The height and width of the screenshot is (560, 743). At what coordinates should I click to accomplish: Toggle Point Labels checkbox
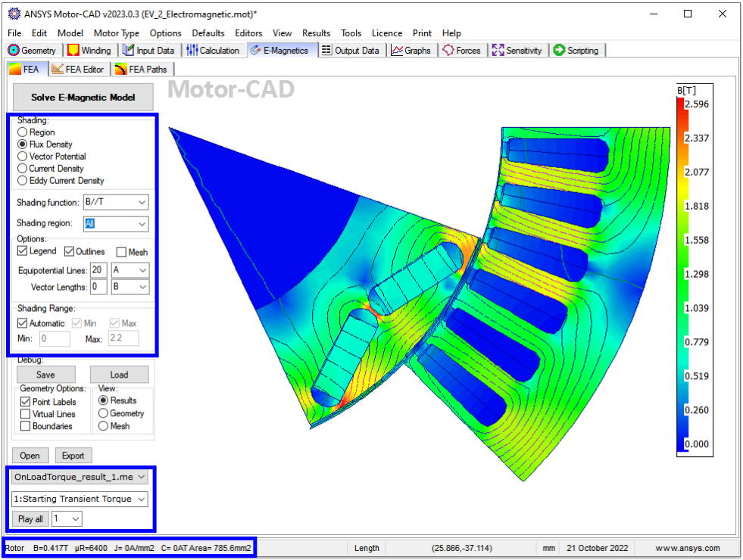(26, 402)
